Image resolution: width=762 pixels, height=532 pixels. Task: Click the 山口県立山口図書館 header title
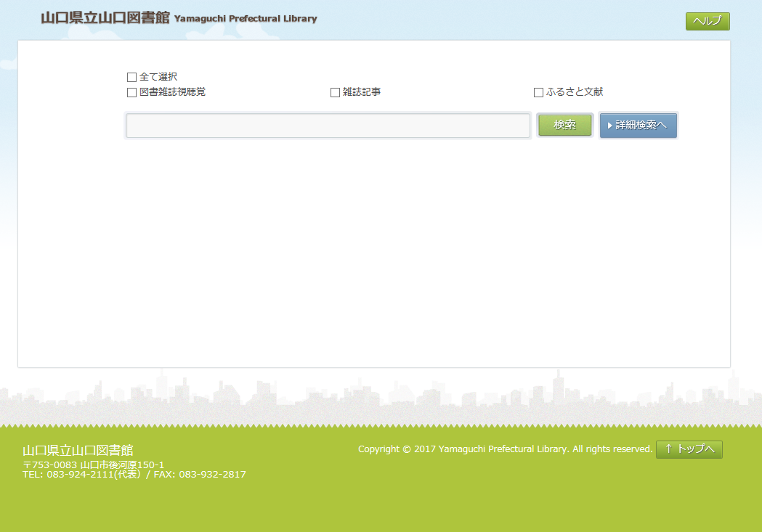(x=105, y=18)
